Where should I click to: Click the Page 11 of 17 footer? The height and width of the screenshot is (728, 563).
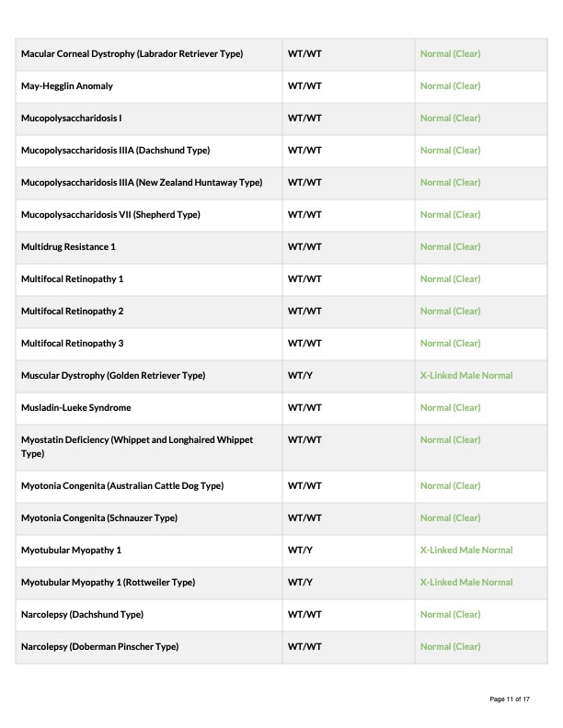(x=510, y=700)
